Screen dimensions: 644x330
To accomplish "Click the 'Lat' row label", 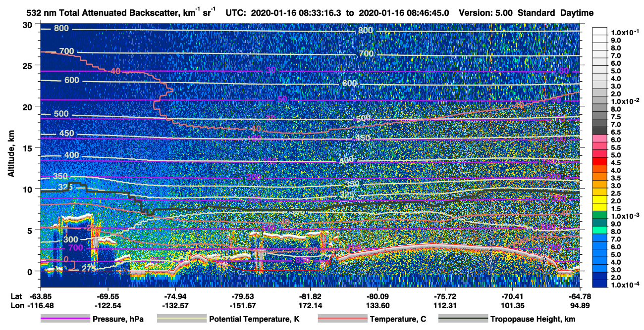I will [15, 296].
